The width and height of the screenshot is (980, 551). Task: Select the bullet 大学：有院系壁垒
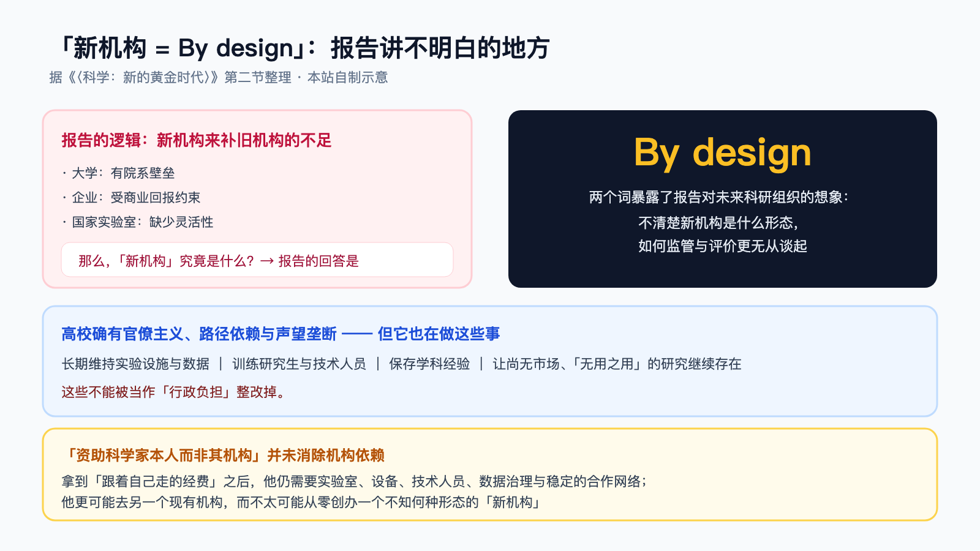click(x=118, y=173)
